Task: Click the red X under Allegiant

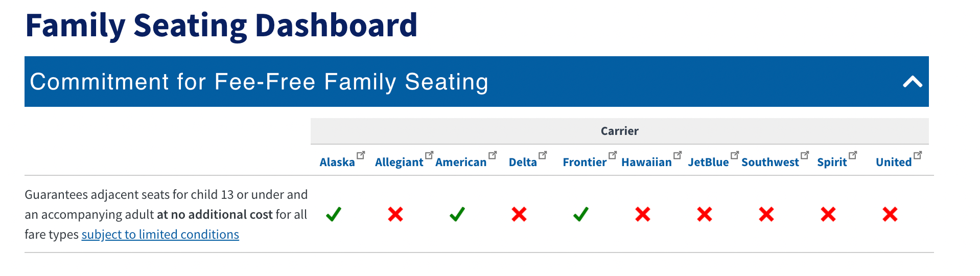Action: (x=395, y=214)
